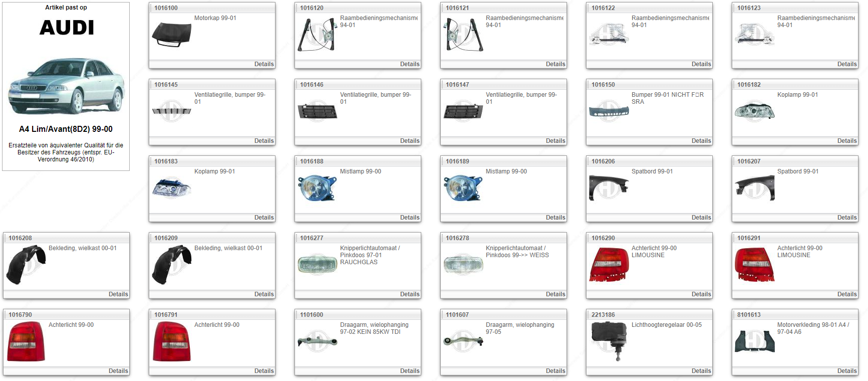868x381 pixels.
Task: Click the Audi A4 car photo
Action: point(66,86)
